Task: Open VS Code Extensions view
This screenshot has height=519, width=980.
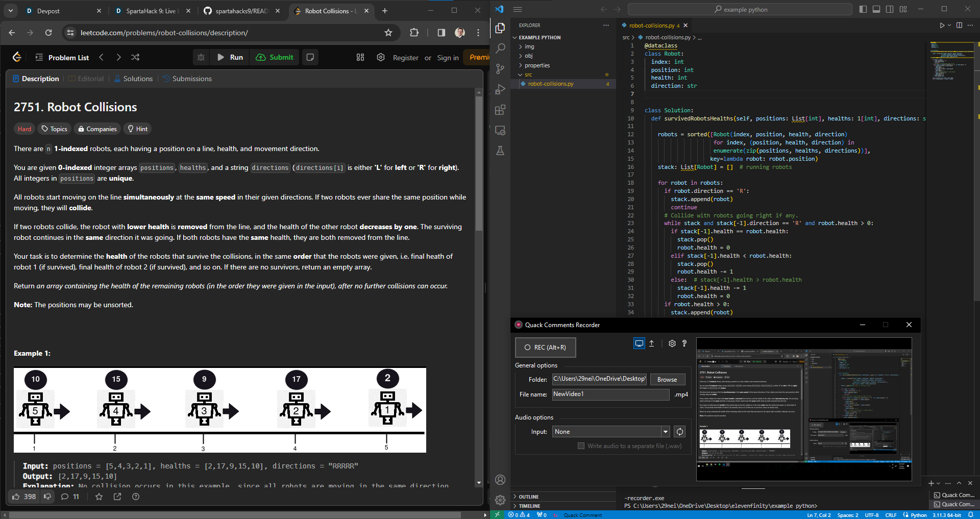Action: point(500,110)
